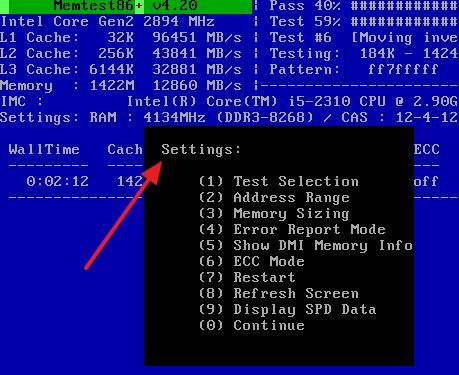
Task: Click the L3 Cache 6144K row
Action: point(121,70)
